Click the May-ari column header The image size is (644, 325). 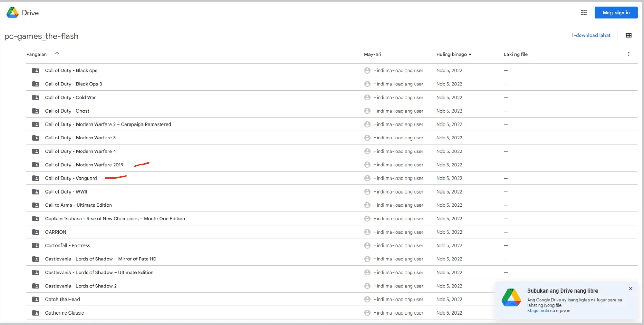click(x=372, y=54)
